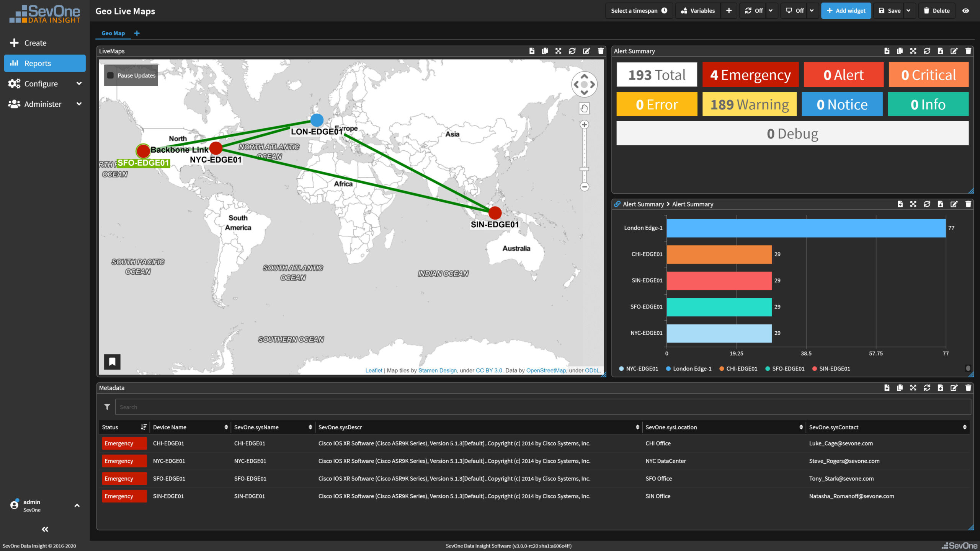Click the LON-EDGE01 blue map node

point(317,120)
